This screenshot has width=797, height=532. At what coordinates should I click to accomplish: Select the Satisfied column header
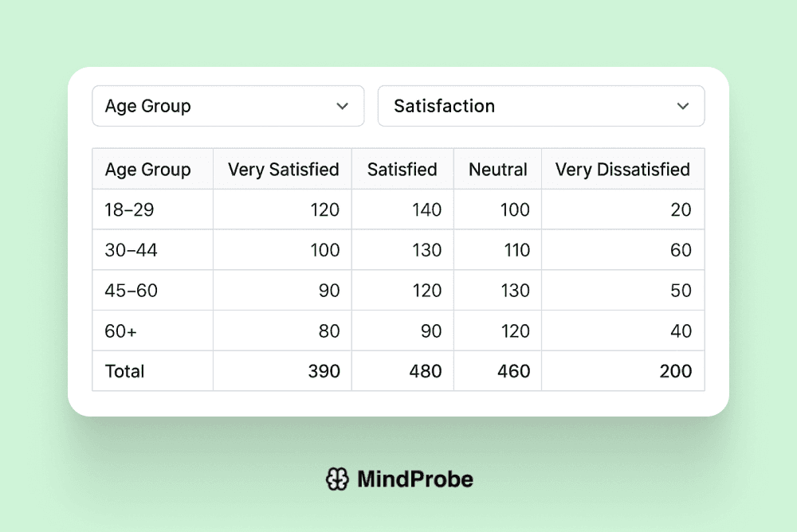[x=402, y=169]
